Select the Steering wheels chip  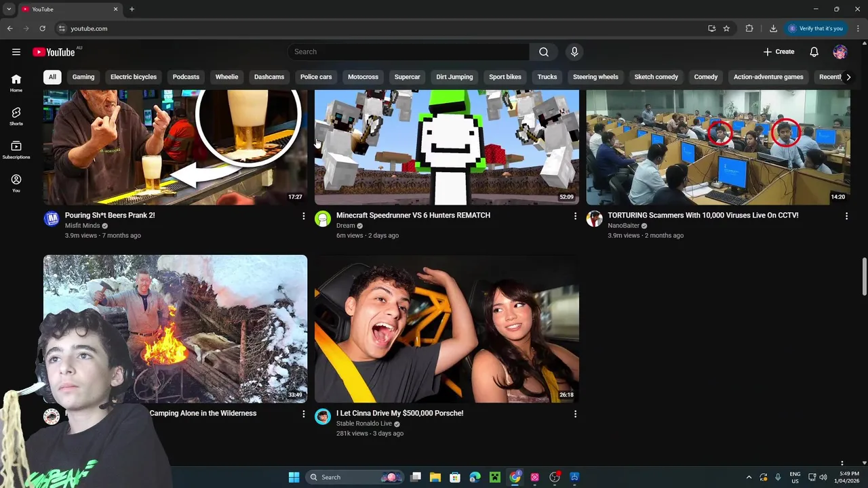[595, 77]
